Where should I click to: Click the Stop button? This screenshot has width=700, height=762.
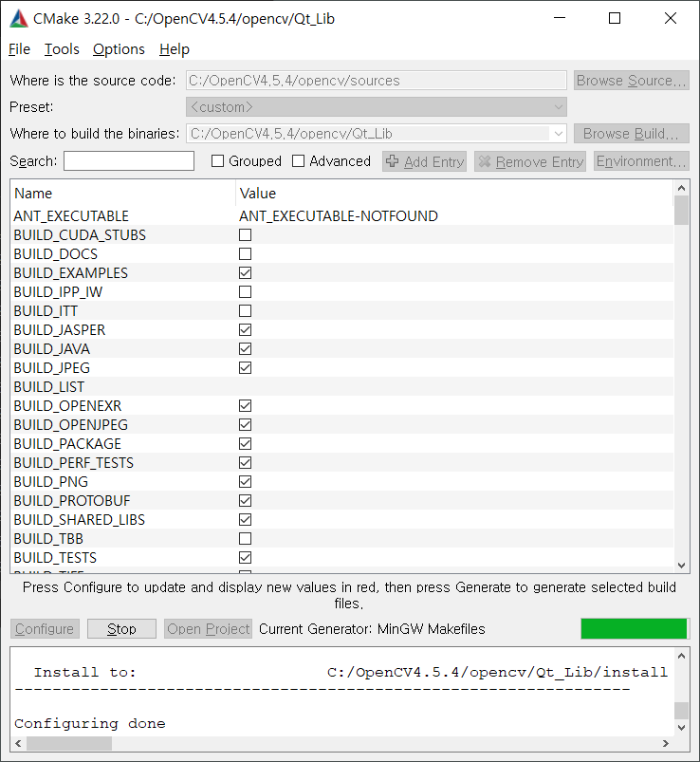[x=121, y=628]
